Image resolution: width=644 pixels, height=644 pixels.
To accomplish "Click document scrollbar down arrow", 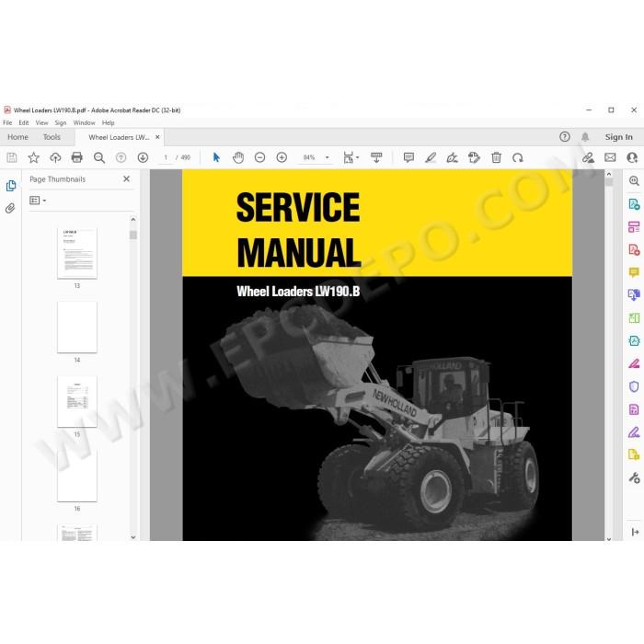I will pos(609,539).
